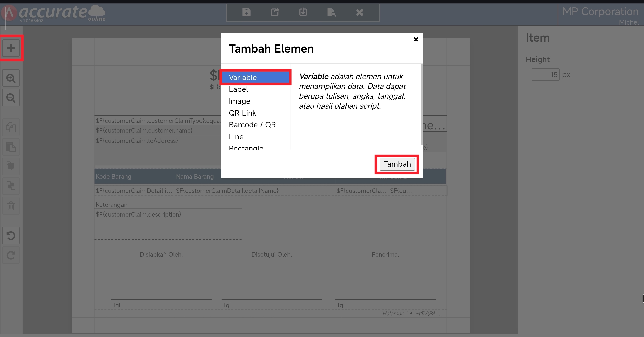Click the preview document icon in toolbar
This screenshot has width=644, height=337.
point(331,12)
